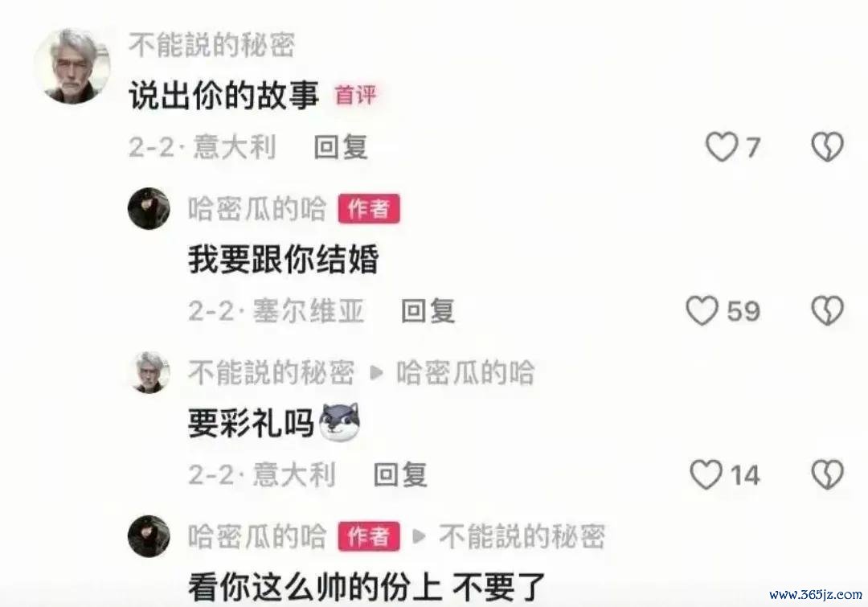Reply to the 要彩礼吗 comment
This screenshot has width=868, height=607.
(400, 474)
